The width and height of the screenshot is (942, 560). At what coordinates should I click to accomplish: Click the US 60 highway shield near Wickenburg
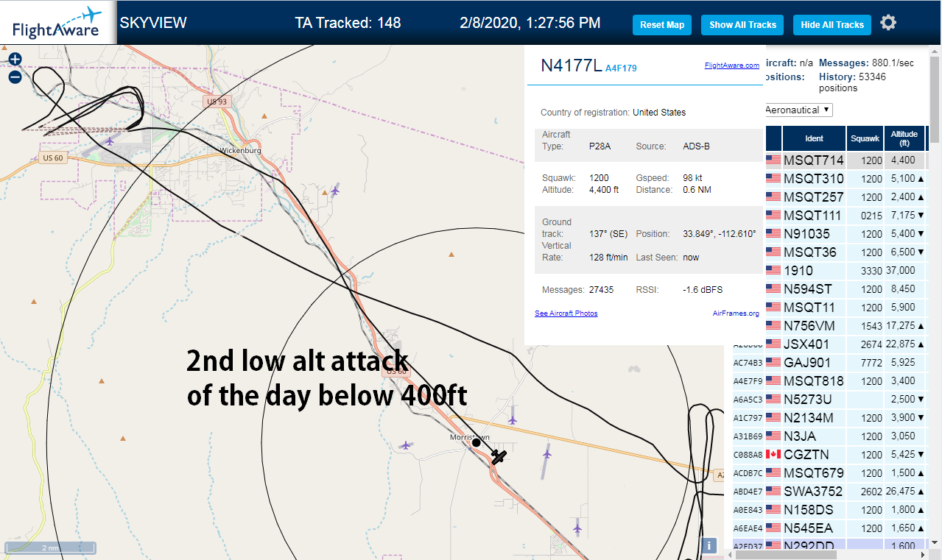coord(52,157)
